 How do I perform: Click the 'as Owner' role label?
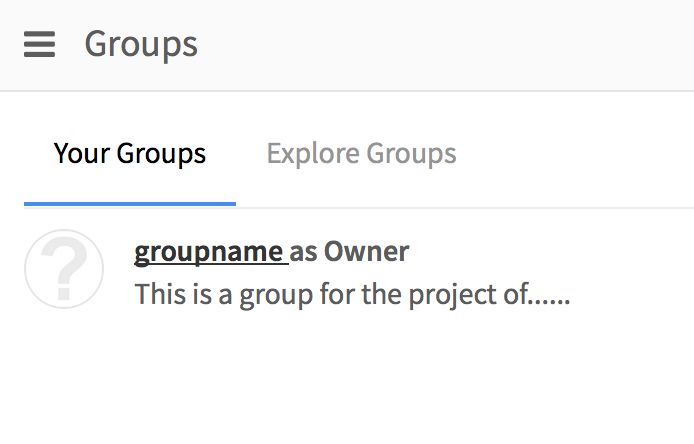pos(351,252)
